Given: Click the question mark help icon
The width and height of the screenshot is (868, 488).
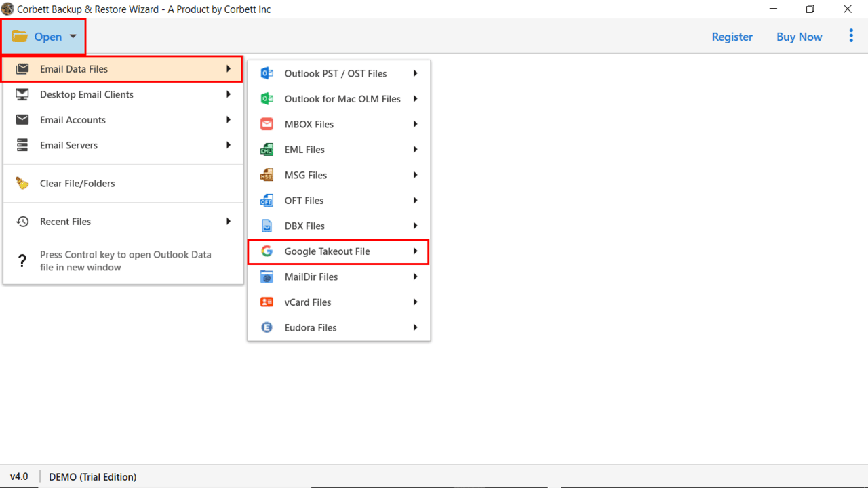Looking at the screenshot, I should point(22,261).
